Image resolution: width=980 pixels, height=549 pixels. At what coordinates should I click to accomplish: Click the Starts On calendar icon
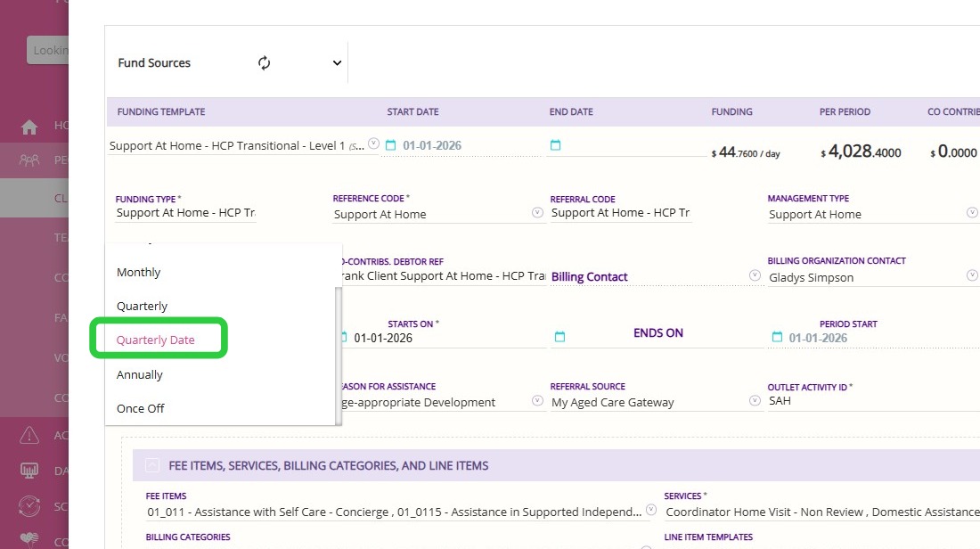pos(343,338)
